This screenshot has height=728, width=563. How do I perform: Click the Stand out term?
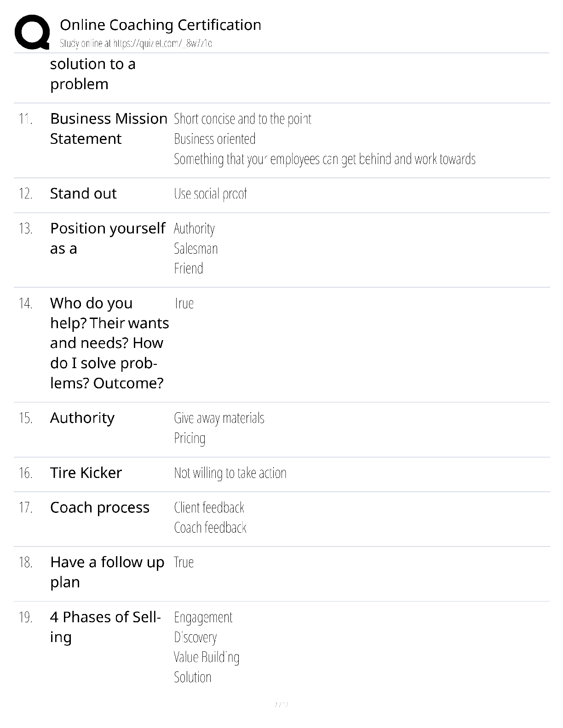83,193
